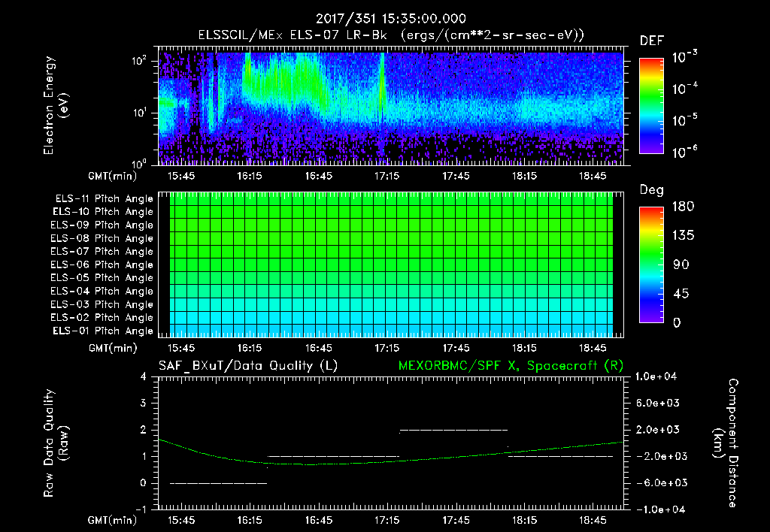The width and height of the screenshot is (770, 532).
Task: Select the SAF_BXuT/Data Quality (L) legend
Action: 248,366
